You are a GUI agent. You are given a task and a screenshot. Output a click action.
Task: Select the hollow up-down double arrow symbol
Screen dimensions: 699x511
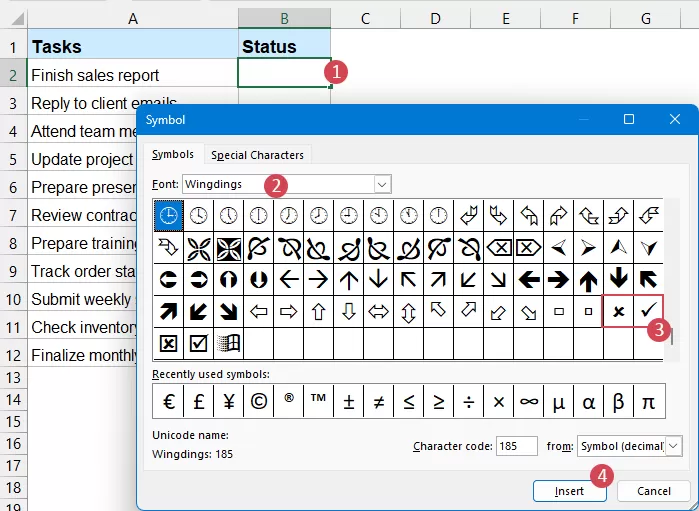[408, 311]
